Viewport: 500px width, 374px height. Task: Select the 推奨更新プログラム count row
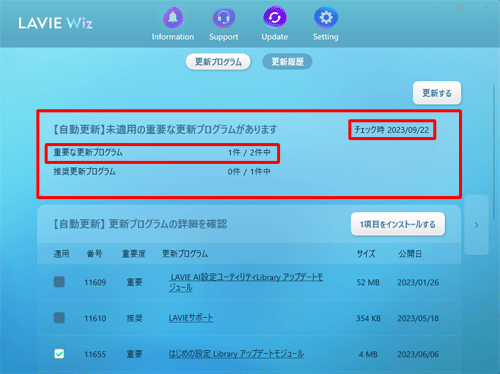[x=162, y=172]
